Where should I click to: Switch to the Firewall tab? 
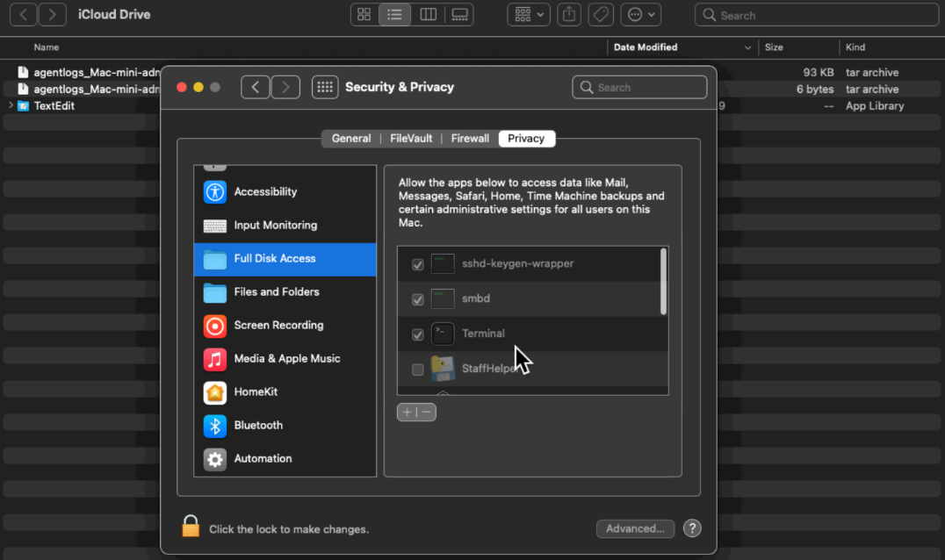470,139
